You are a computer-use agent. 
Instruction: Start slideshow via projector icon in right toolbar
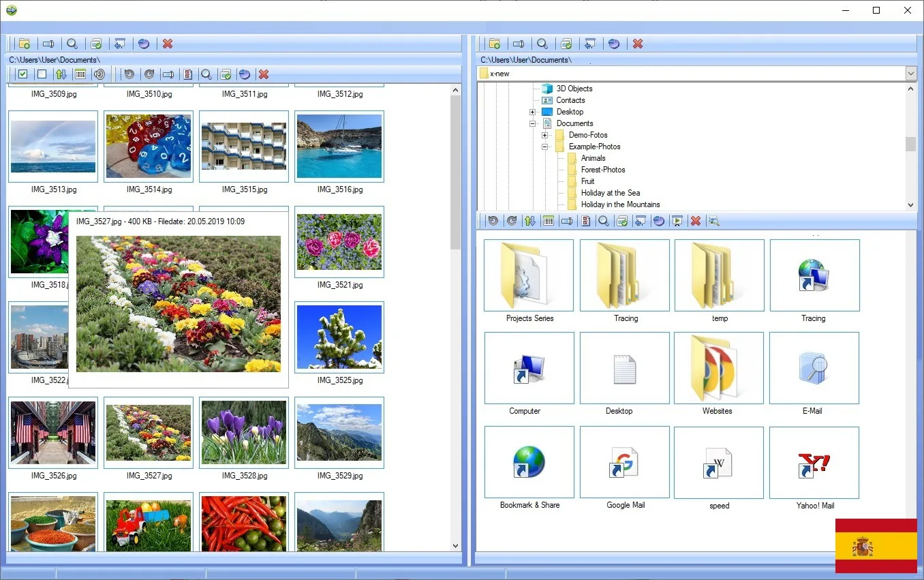point(677,220)
